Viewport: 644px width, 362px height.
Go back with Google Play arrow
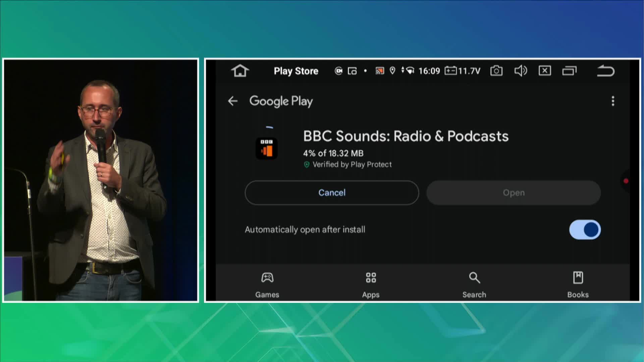(x=233, y=101)
